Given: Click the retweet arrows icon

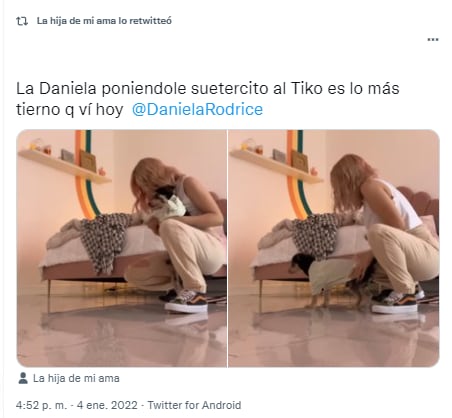Looking at the screenshot, I should point(22,21).
